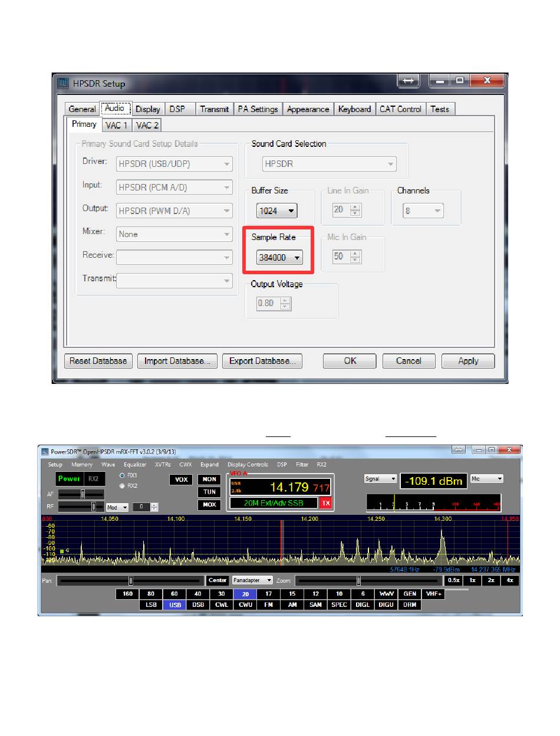Open the Output HPSDR (PWM D/A) dropdown
The height and width of the screenshot is (736, 560).
click(x=174, y=211)
